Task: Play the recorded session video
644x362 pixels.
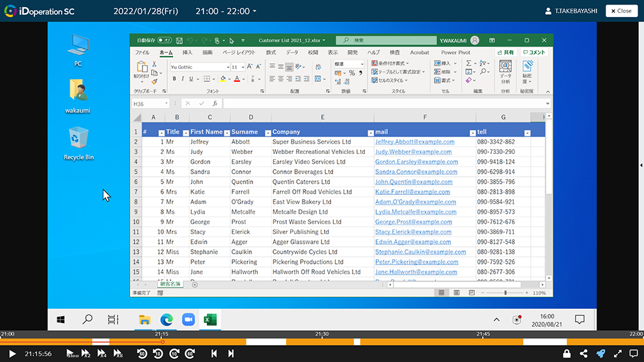Action: [12, 354]
